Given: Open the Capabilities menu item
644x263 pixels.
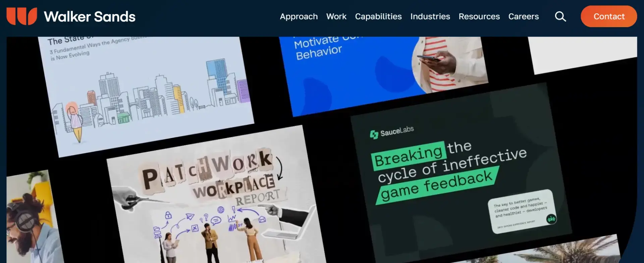Looking at the screenshot, I should [378, 16].
